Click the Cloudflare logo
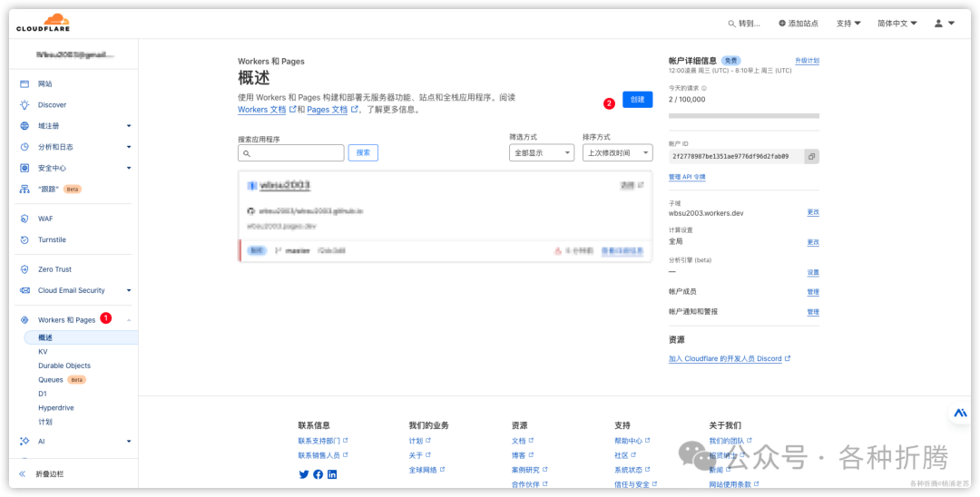 (44, 23)
